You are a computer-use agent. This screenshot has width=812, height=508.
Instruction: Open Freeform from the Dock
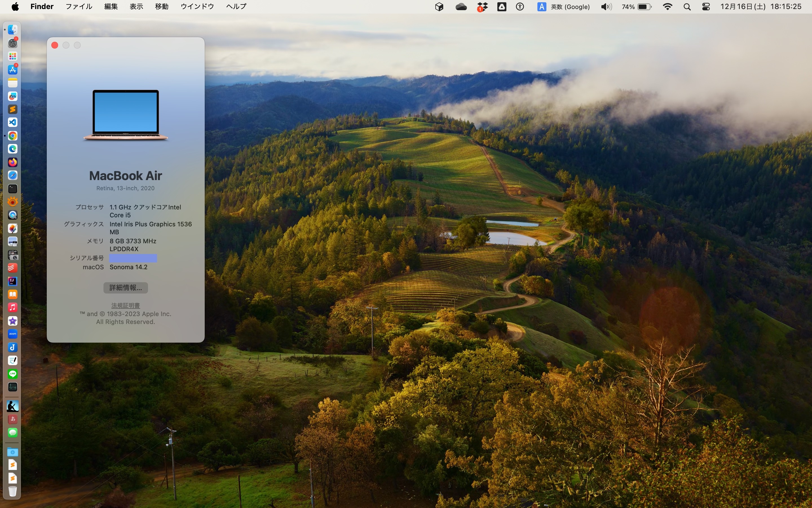coord(13,96)
